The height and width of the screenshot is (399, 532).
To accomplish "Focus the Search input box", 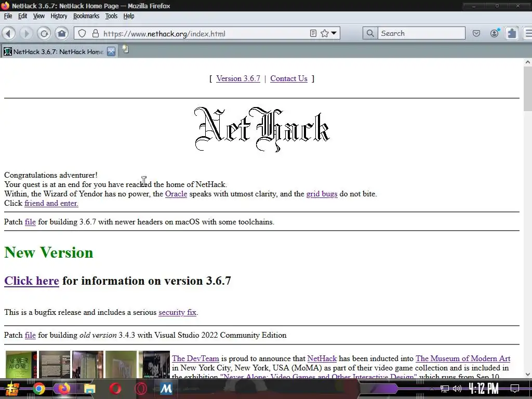I will click(421, 33).
